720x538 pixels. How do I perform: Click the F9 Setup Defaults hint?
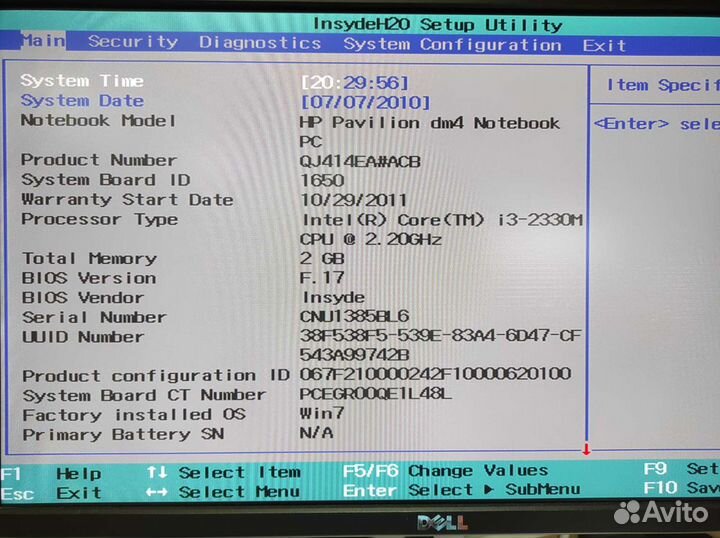(x=681, y=469)
